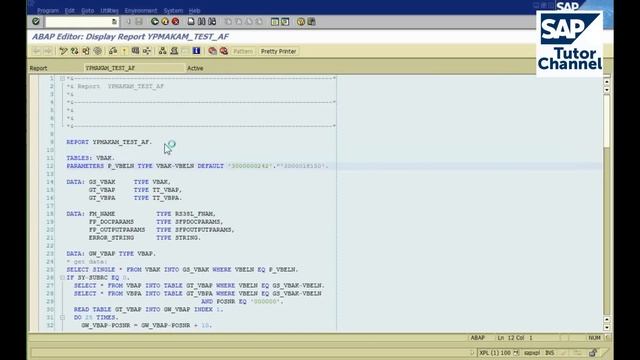This screenshot has width=640, height=360.
Task: Open the Edit menu
Action: (x=70, y=11)
